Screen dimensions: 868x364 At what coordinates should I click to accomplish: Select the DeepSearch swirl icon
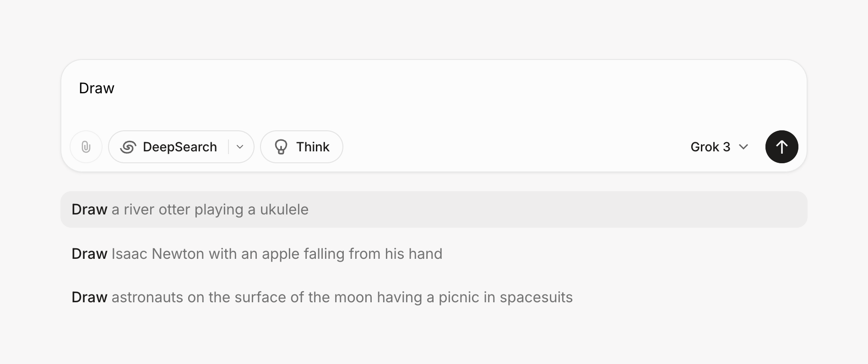click(x=128, y=147)
